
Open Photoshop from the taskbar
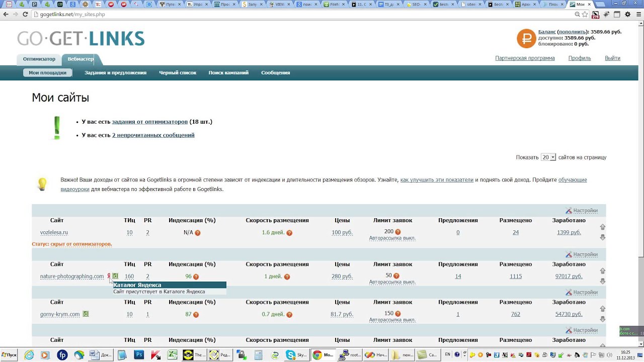click(139, 355)
